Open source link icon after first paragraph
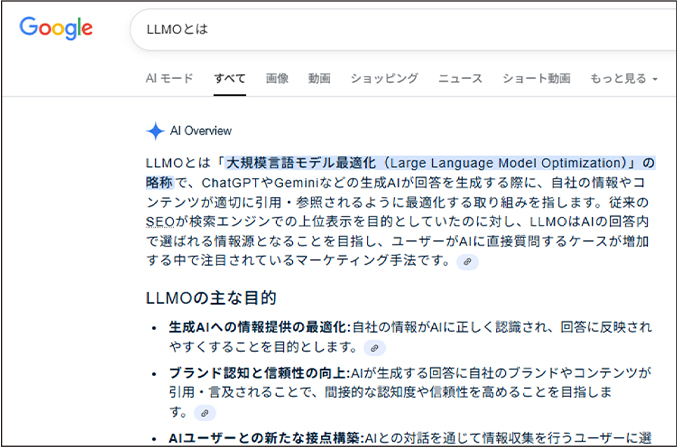The image size is (677, 447). tap(466, 261)
